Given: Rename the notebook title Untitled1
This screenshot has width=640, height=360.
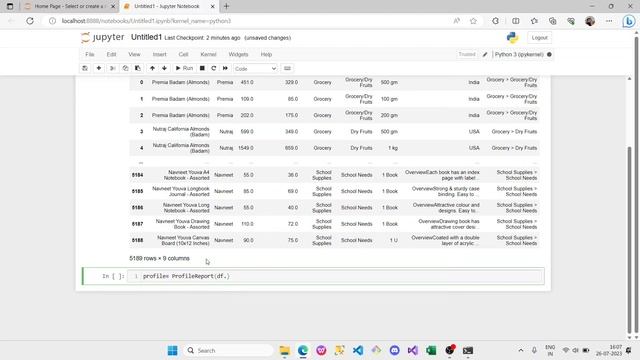Looking at the screenshot, I should [x=146, y=37].
